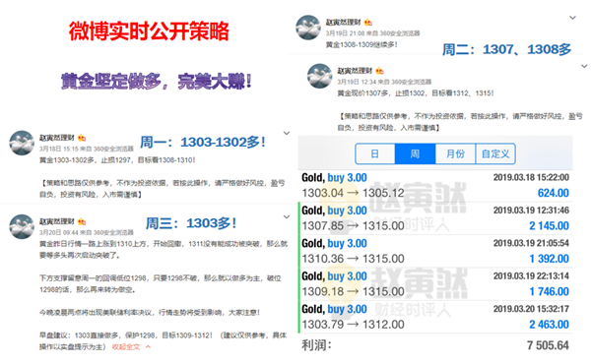Screen dimensions: 591x364
Task: Click the caret arrow next to 收起全文
Action: pos(148,346)
